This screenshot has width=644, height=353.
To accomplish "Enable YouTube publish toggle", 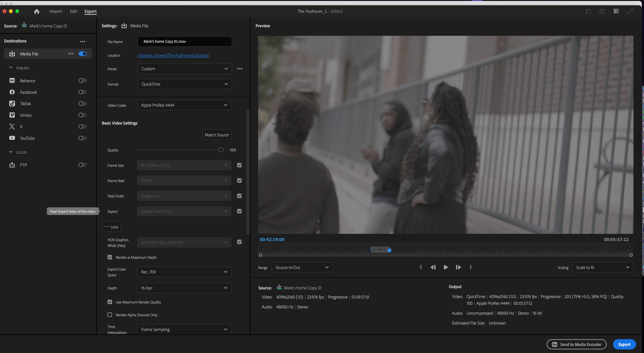I will 82,138.
